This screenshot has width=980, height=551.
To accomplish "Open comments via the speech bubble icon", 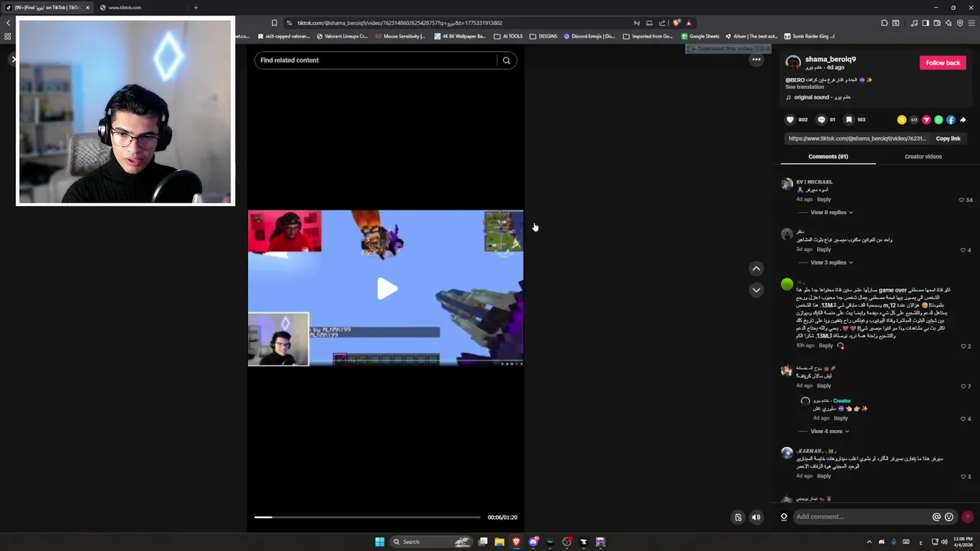I will [822, 119].
